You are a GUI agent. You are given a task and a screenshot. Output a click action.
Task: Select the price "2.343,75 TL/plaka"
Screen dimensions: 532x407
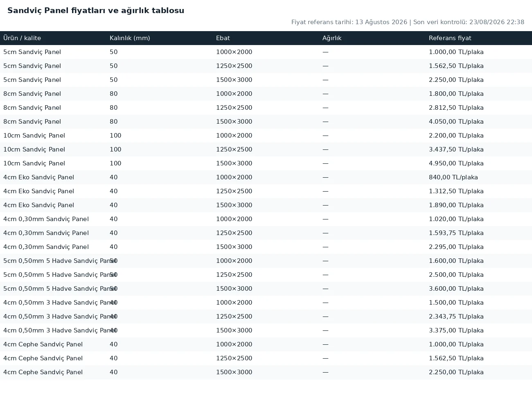[456, 317]
